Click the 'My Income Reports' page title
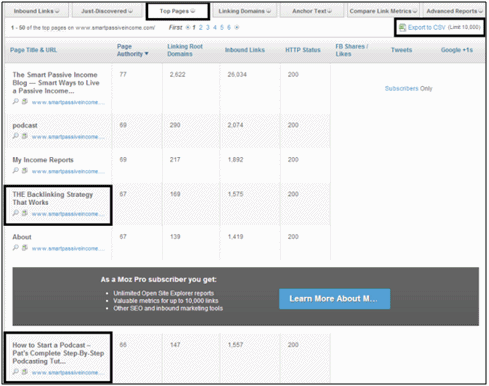 coord(43,160)
